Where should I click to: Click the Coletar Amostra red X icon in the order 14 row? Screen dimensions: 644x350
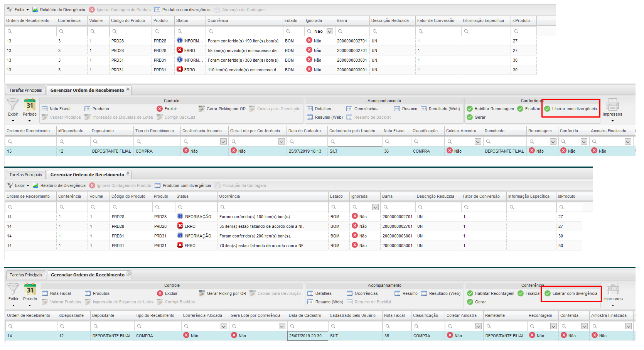click(x=450, y=335)
